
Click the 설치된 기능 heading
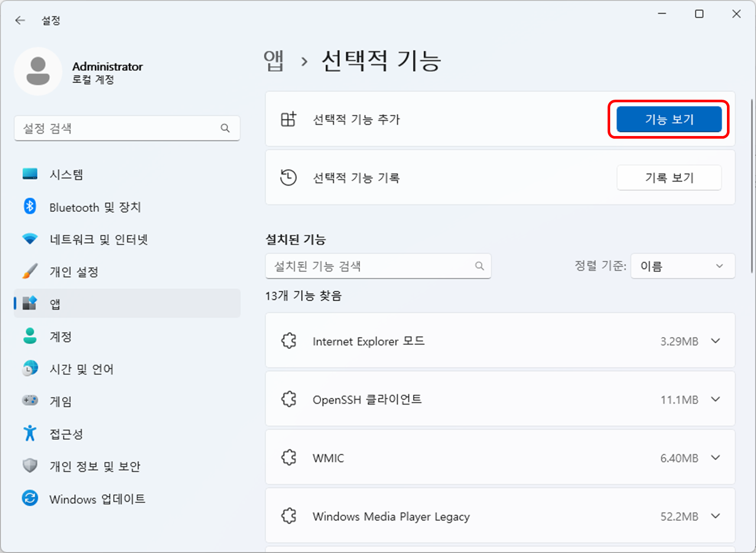coord(295,239)
